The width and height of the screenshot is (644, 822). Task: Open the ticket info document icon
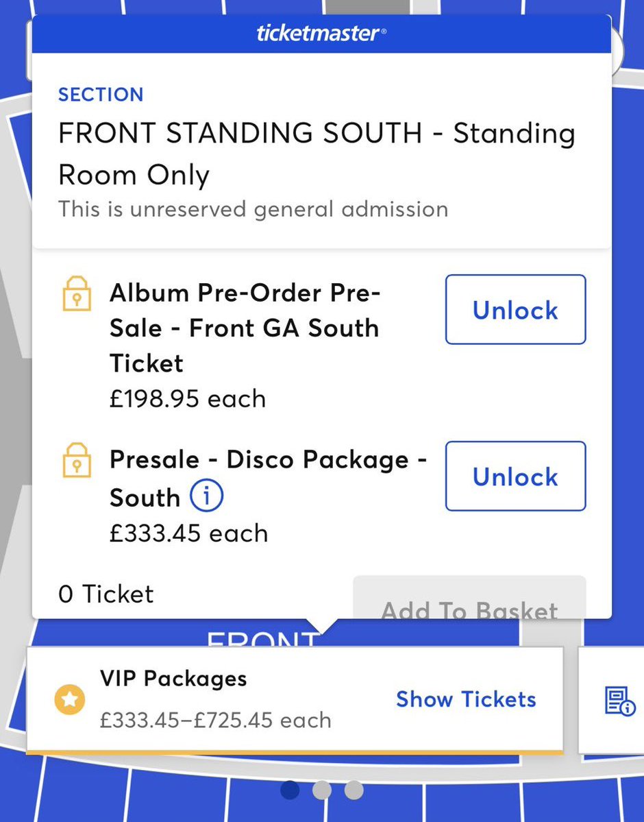[x=620, y=701]
